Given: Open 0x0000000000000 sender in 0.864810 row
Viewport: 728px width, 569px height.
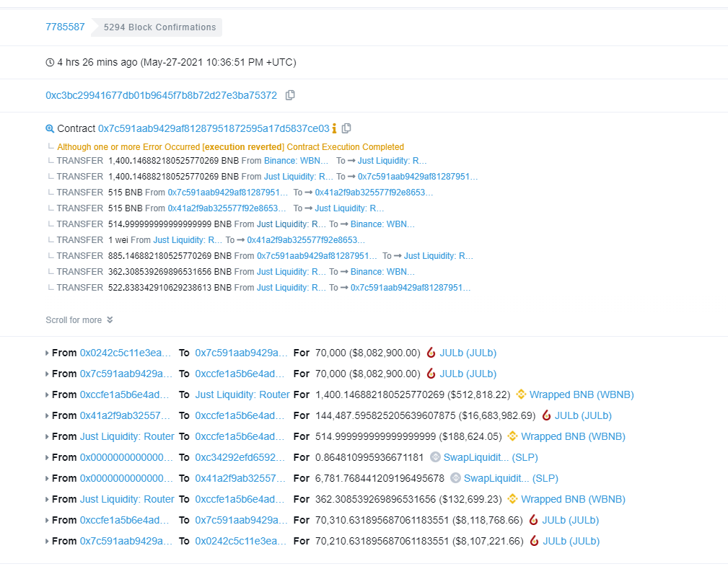Looking at the screenshot, I should pyautogui.click(x=126, y=457).
